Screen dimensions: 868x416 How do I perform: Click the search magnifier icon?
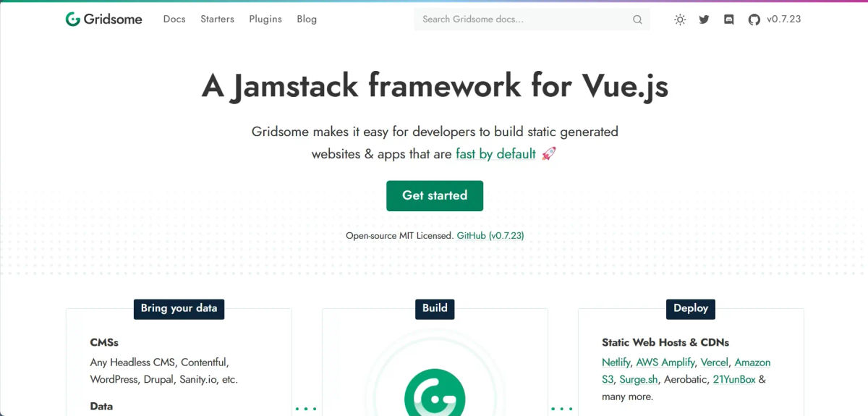[637, 20]
